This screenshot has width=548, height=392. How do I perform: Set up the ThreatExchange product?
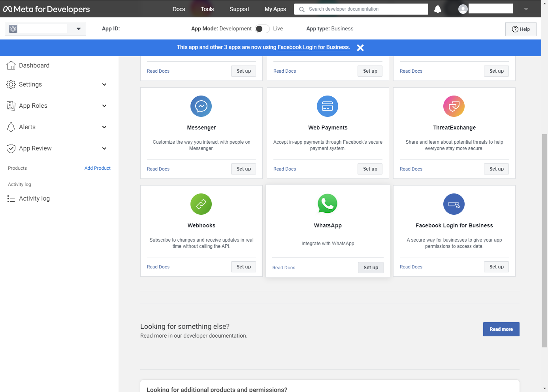coord(497,169)
